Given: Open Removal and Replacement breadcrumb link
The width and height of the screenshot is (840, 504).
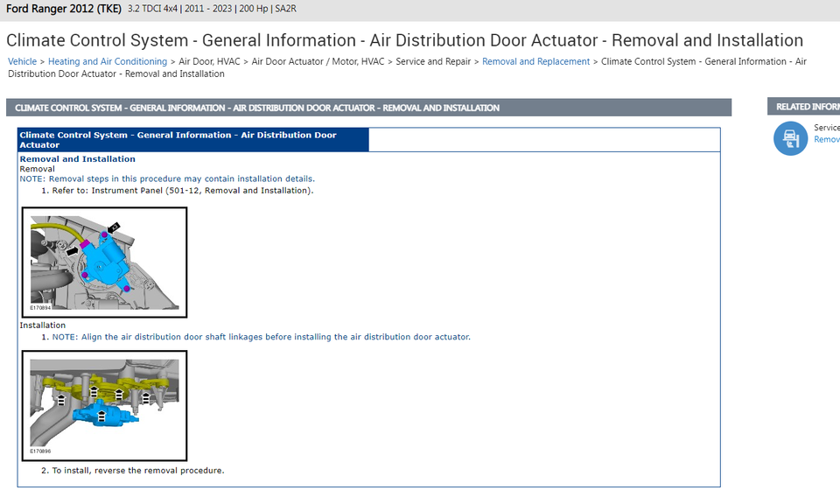Looking at the screenshot, I should (535, 61).
